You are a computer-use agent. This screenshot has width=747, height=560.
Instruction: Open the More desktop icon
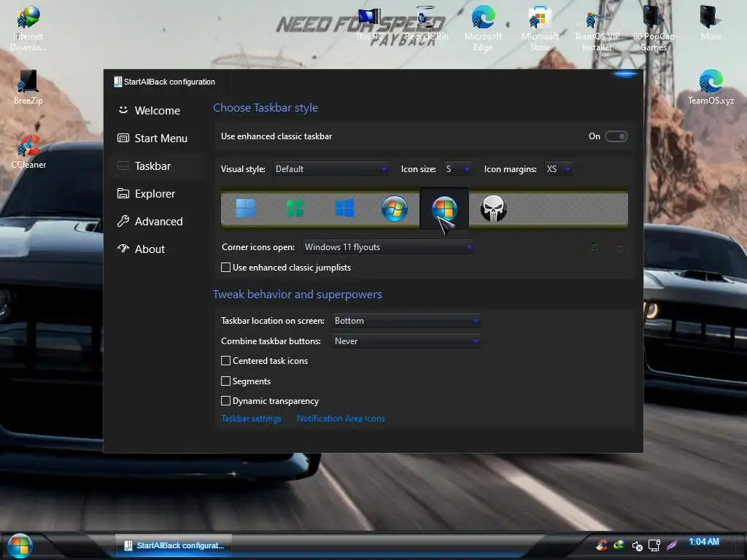(711, 24)
